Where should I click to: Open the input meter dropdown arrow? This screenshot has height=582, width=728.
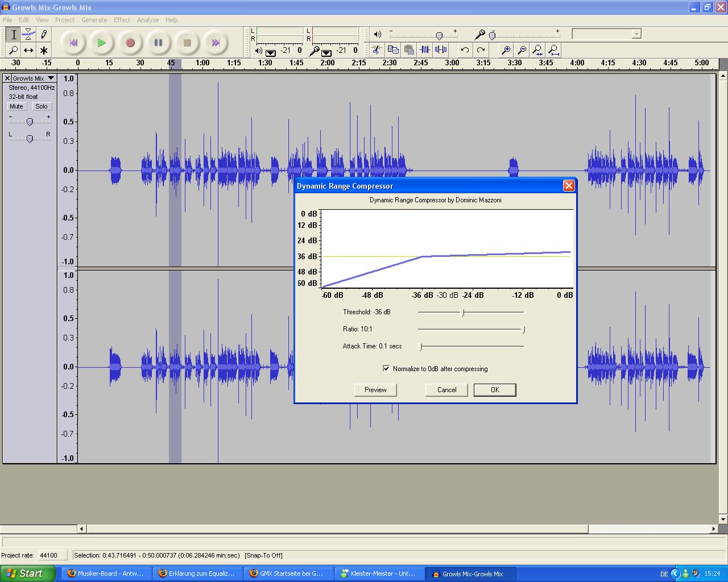326,53
